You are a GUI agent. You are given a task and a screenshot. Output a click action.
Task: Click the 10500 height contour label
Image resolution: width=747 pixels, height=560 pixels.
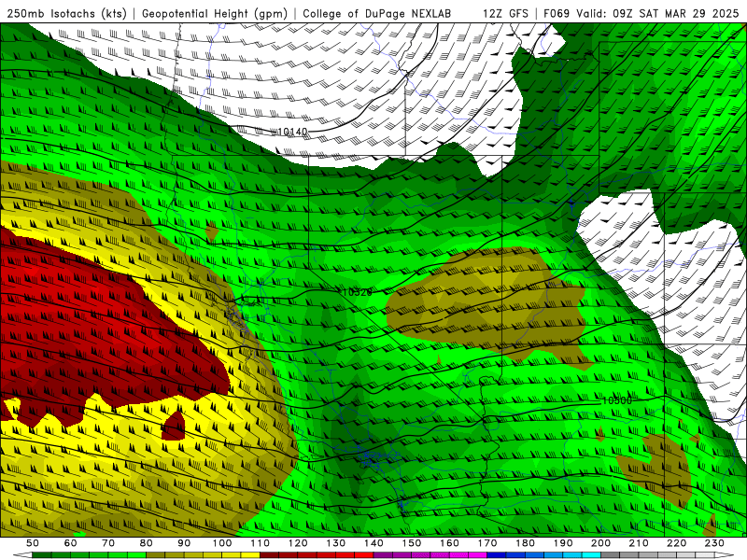point(616,400)
